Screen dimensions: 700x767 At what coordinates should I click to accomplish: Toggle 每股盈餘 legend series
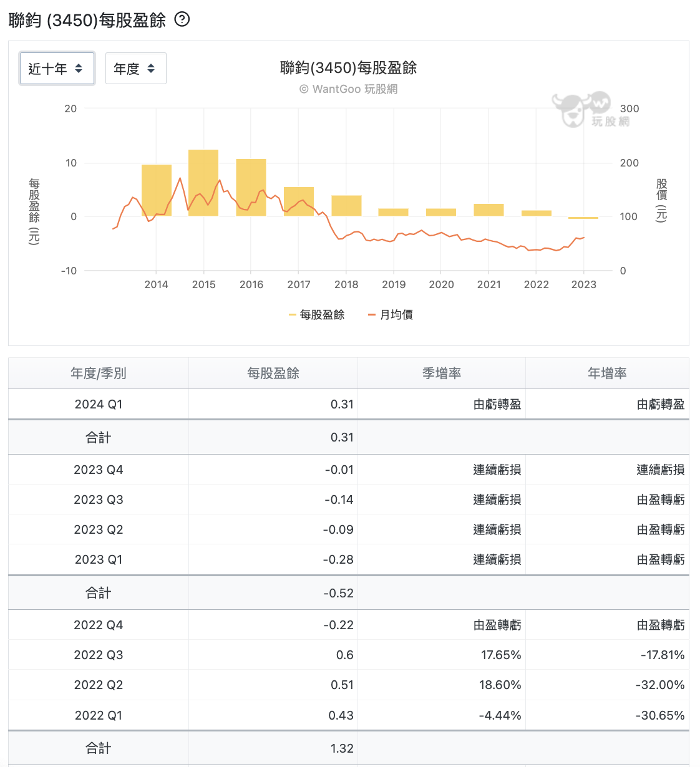(317, 315)
